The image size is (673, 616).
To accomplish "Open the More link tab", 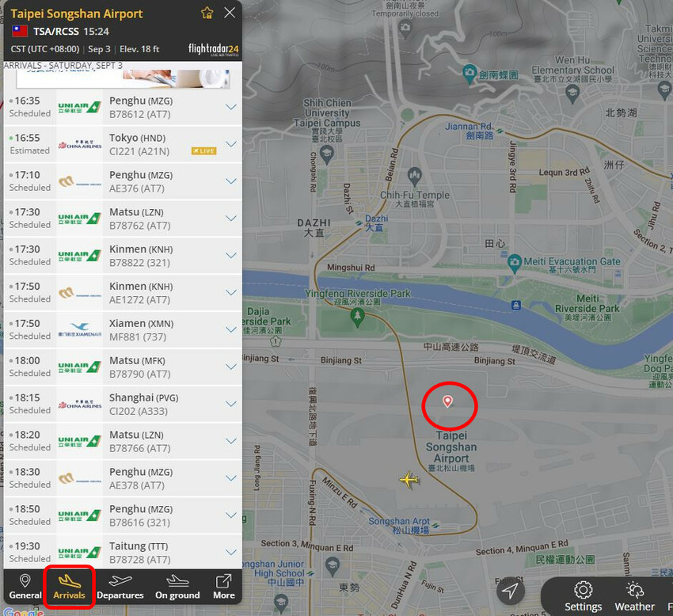I will coord(223,587).
